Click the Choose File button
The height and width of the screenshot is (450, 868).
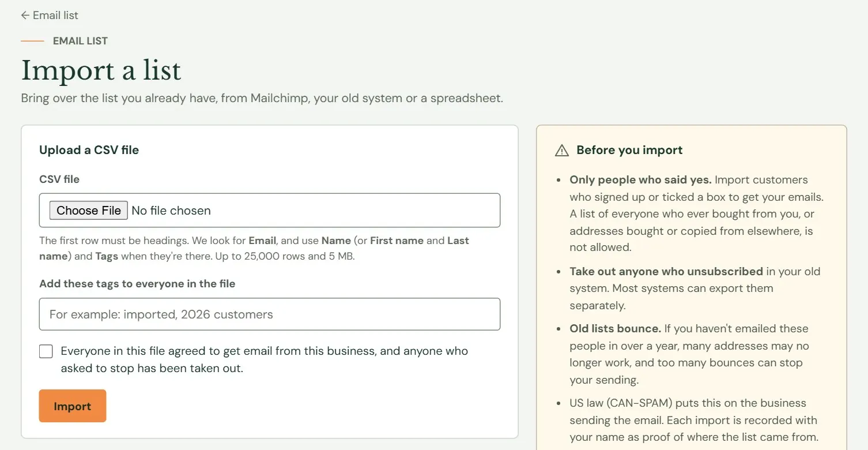[x=89, y=211]
